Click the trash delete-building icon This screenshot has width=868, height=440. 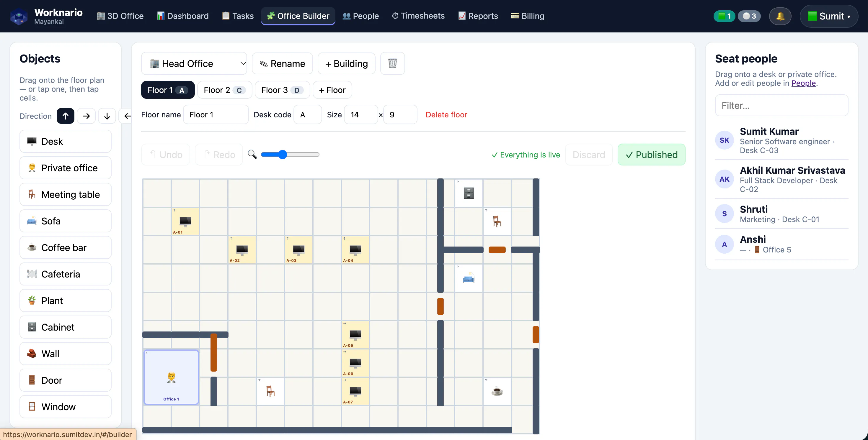point(392,63)
